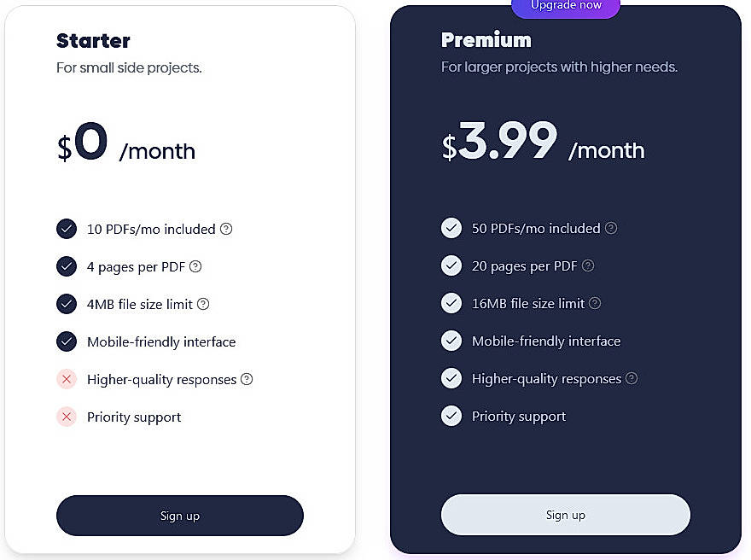Select the Premium plan heading
This screenshot has width=751, height=560.
pos(486,39)
